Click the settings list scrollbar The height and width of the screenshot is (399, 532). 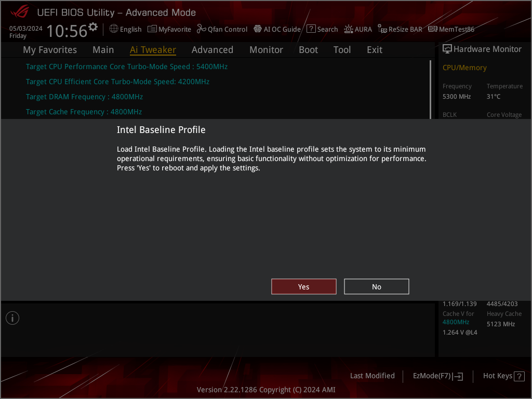coord(430,89)
